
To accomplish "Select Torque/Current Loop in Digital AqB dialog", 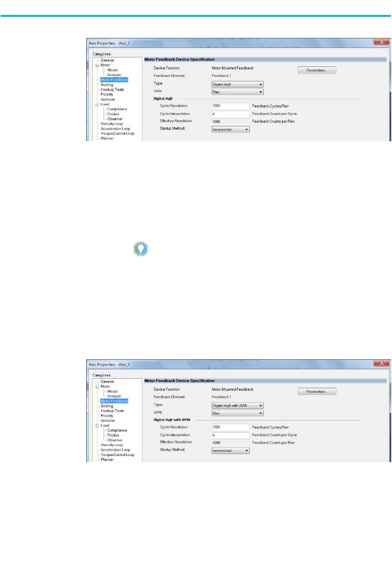I will (x=118, y=134).
